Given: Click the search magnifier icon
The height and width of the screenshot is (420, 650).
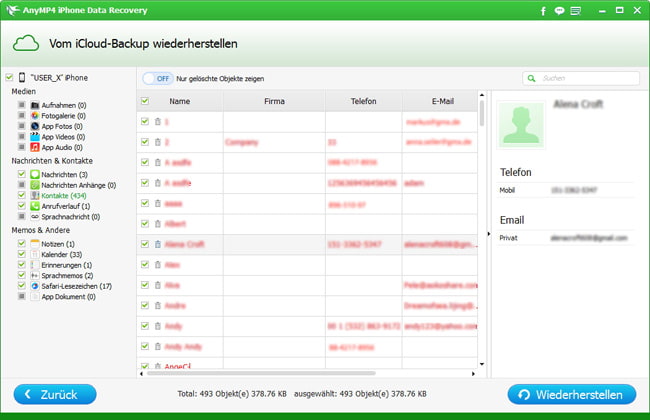Looking at the screenshot, I should [531, 78].
